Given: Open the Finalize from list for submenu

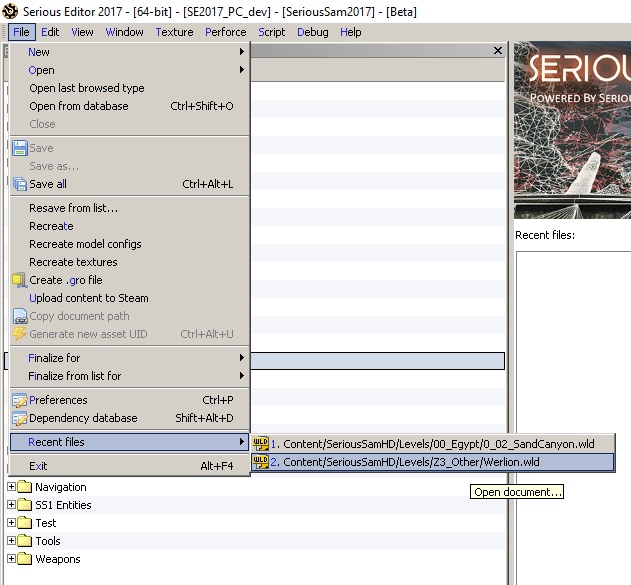Looking at the screenshot, I should pos(129,376).
